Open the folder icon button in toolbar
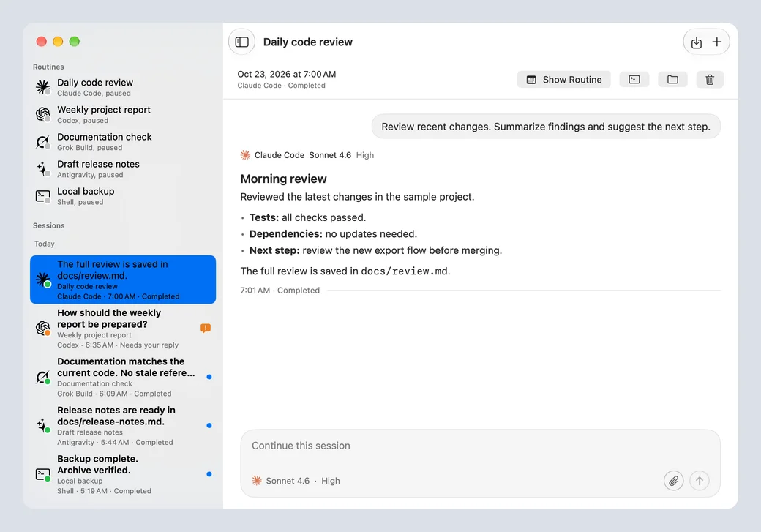 [672, 80]
